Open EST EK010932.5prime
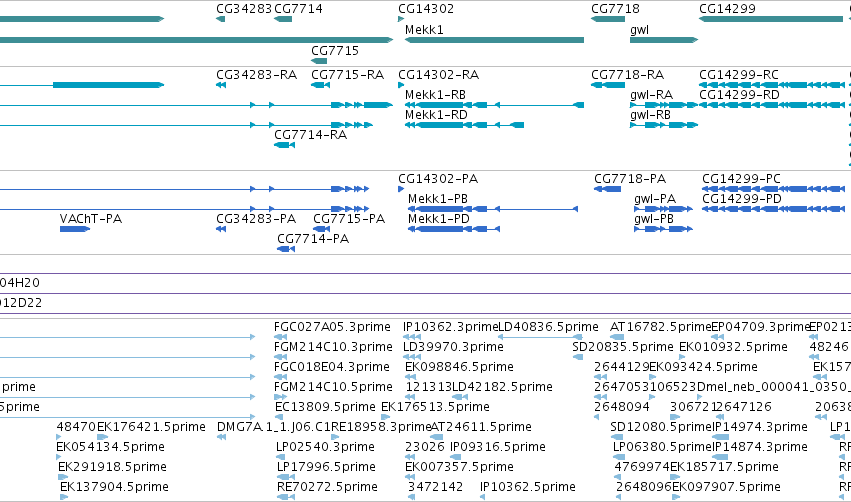 (733, 347)
